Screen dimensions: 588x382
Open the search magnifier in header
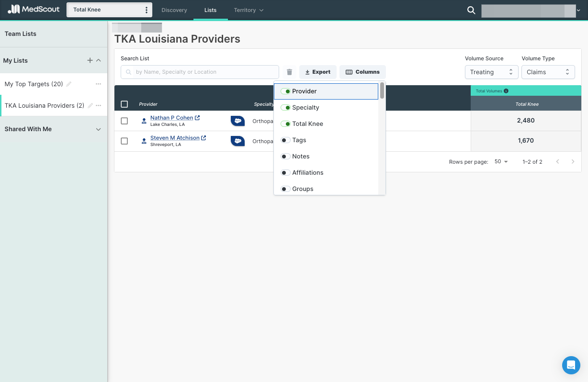click(x=471, y=10)
